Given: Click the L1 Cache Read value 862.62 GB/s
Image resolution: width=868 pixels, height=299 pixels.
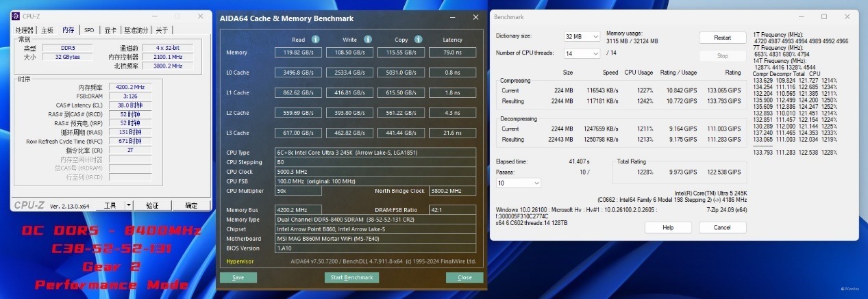Looking at the screenshot, I should coord(298,92).
